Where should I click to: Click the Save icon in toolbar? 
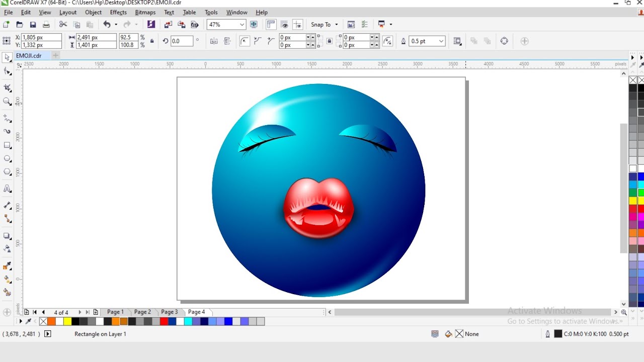pos(33,24)
